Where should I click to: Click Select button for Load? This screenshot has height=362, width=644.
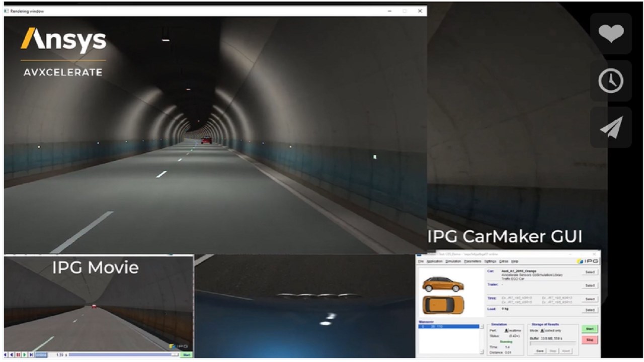[590, 310]
